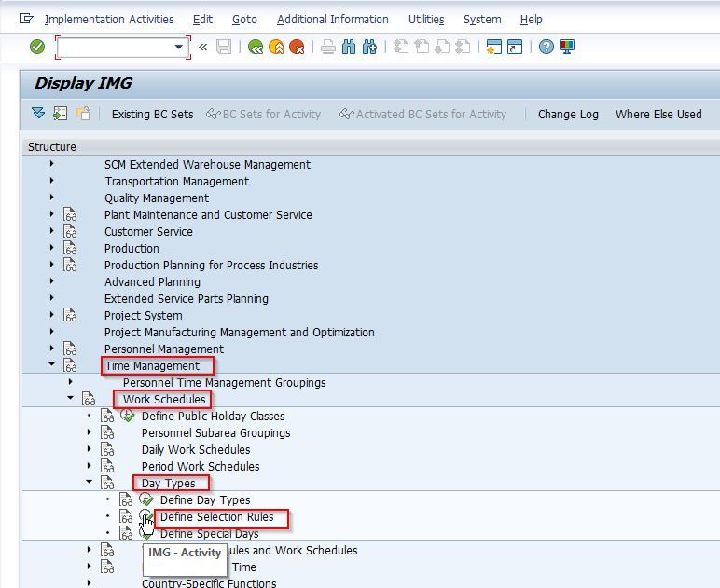Click the Find binoculars icon

[349, 47]
